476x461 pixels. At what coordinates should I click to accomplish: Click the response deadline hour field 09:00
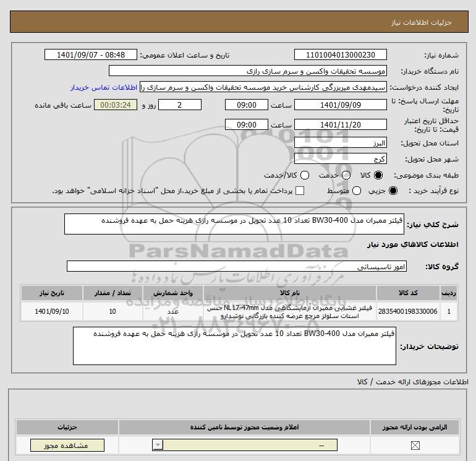[247, 105]
